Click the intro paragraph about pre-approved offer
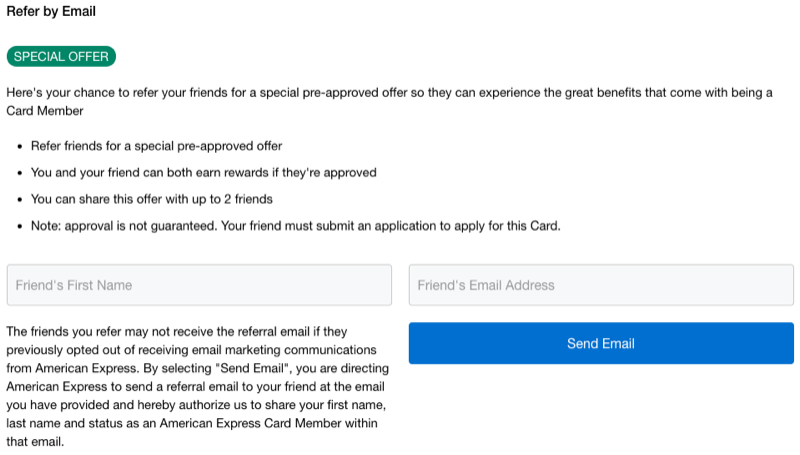The height and width of the screenshot is (455, 800). pyautogui.click(x=389, y=102)
